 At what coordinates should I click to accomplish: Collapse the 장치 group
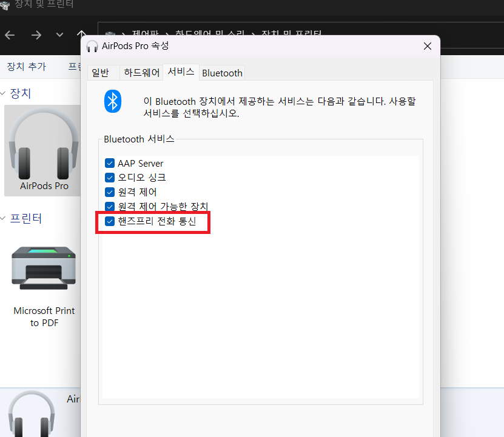coord(3,93)
